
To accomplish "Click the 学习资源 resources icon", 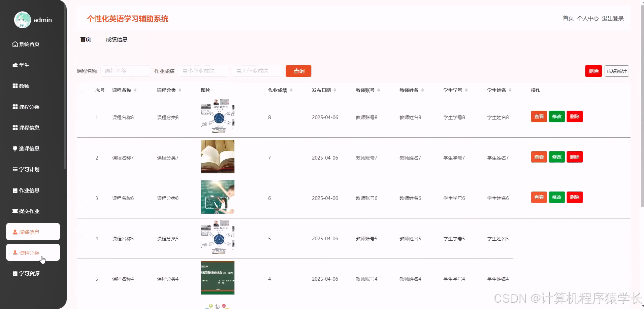I will point(15,273).
